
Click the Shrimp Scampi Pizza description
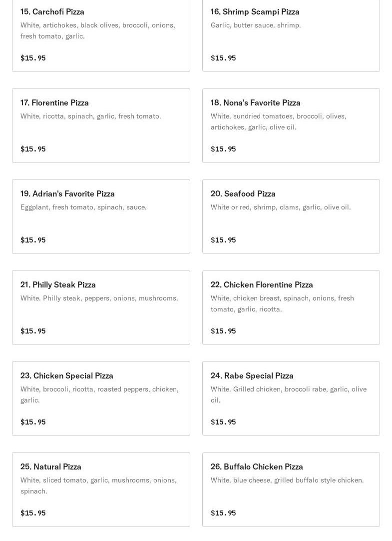pyautogui.click(x=256, y=25)
